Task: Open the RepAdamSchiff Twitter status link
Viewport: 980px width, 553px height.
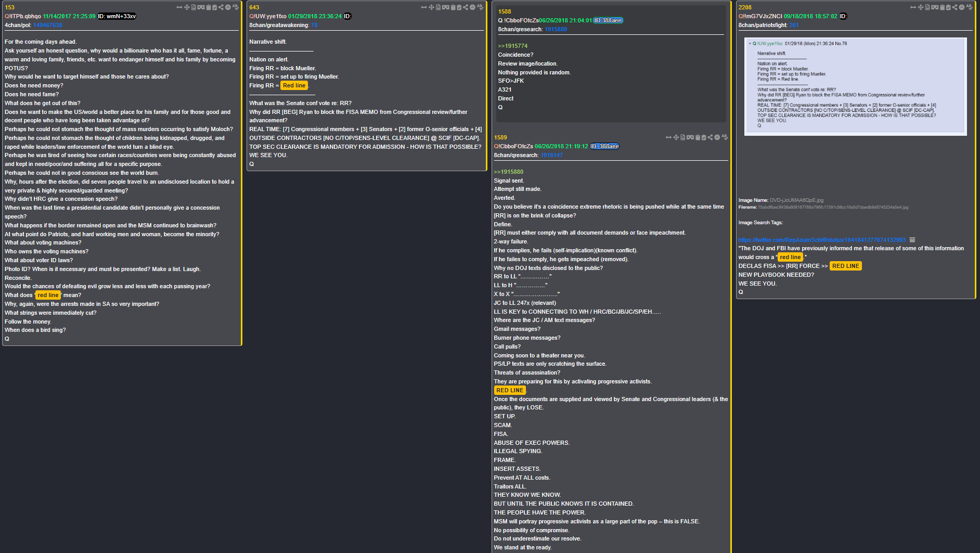Action: [822, 240]
